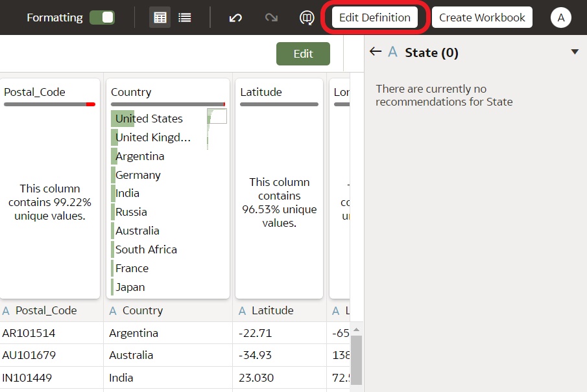Image resolution: width=587 pixels, height=392 pixels.
Task: Redo the last action
Action: tap(271, 17)
